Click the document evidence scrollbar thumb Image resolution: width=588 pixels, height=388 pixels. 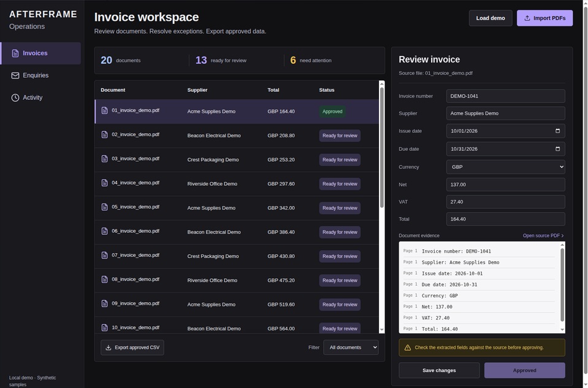tap(562, 285)
